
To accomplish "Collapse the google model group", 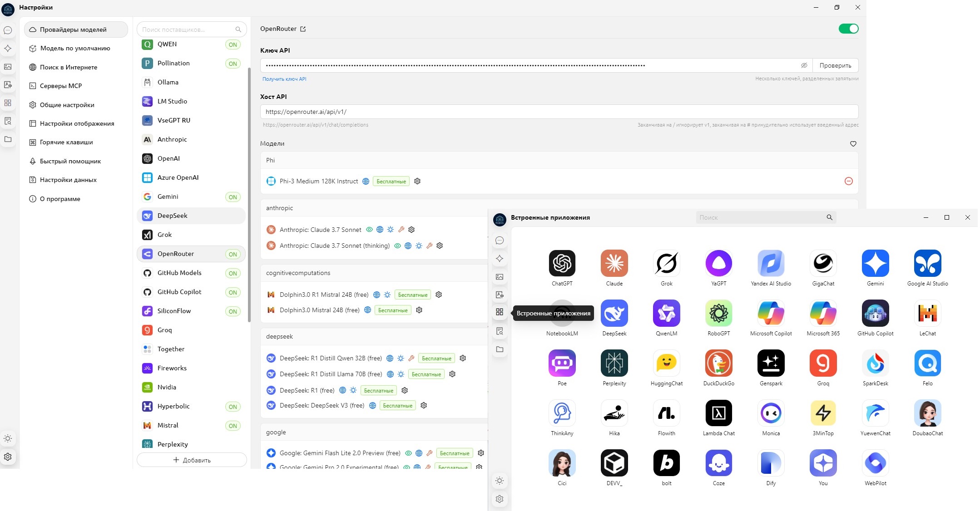I will click(x=375, y=432).
